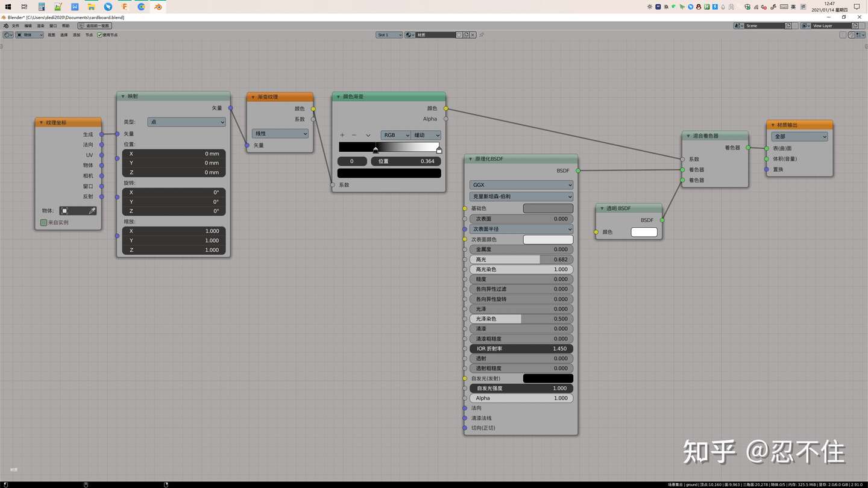Click the IOR 折射率 1.450 field
The height and width of the screenshot is (488, 868).
click(521, 349)
